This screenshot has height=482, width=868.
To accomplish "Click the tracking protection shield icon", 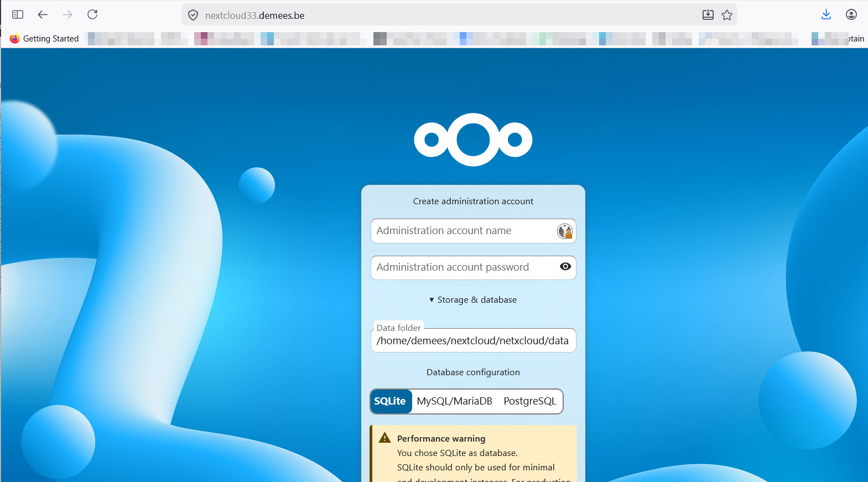I will tap(193, 15).
